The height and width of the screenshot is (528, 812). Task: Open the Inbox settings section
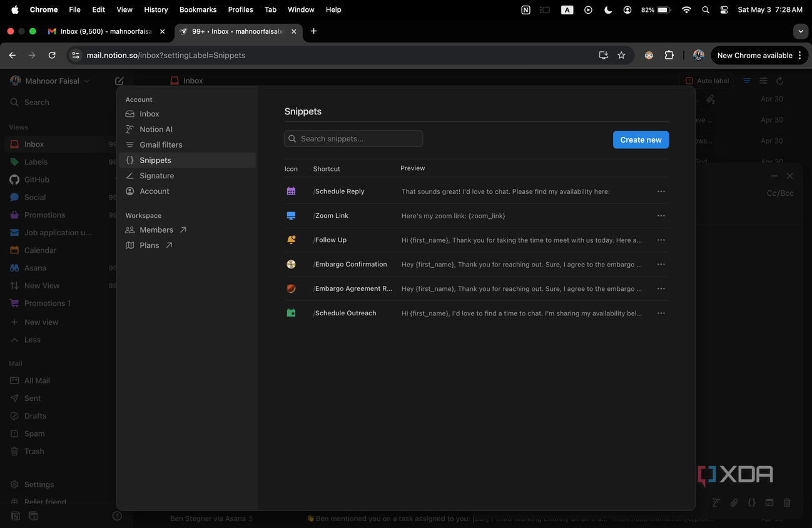coord(188,114)
